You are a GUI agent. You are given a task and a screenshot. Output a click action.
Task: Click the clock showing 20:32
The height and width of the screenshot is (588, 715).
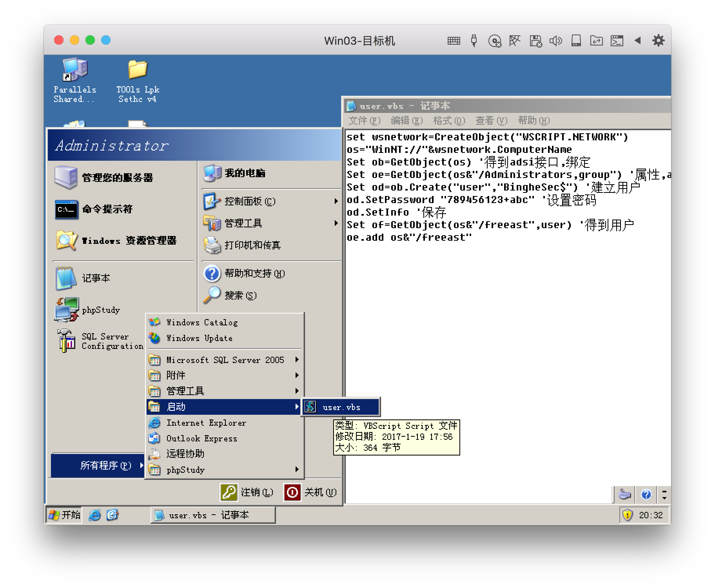651,515
